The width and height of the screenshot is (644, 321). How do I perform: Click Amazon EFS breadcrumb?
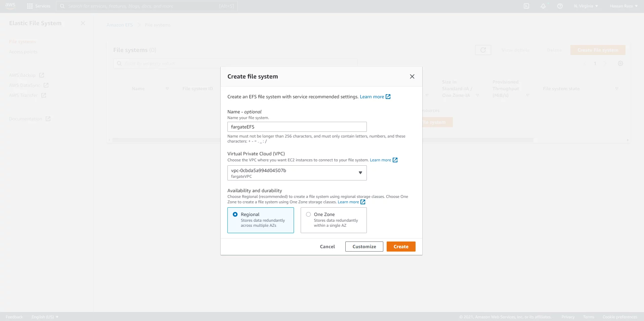(x=120, y=25)
